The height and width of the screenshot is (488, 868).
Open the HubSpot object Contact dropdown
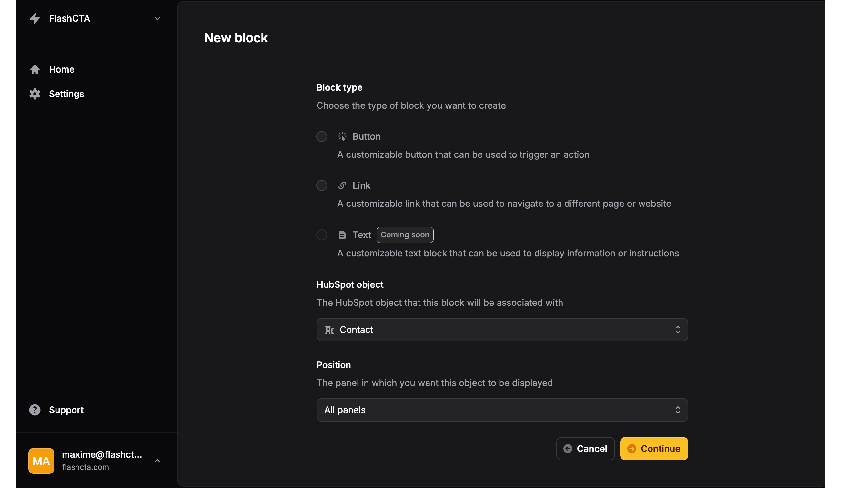502,329
